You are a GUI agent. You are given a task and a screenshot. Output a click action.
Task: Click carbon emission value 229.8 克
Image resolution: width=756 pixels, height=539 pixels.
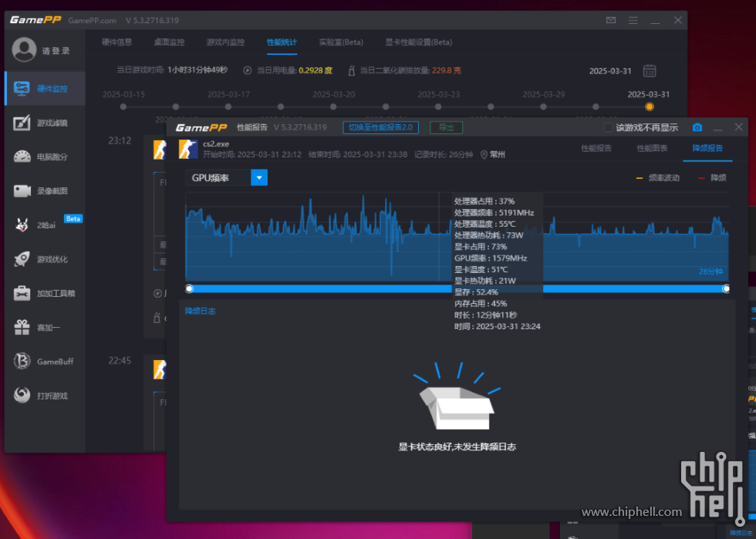tap(446, 70)
